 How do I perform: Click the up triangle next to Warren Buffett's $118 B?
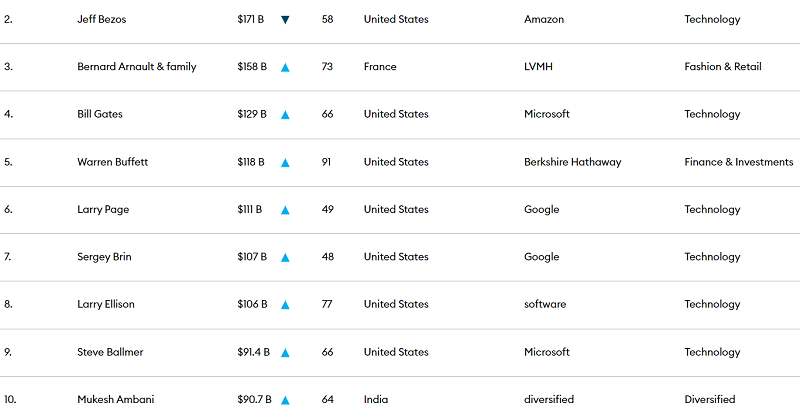click(x=285, y=163)
